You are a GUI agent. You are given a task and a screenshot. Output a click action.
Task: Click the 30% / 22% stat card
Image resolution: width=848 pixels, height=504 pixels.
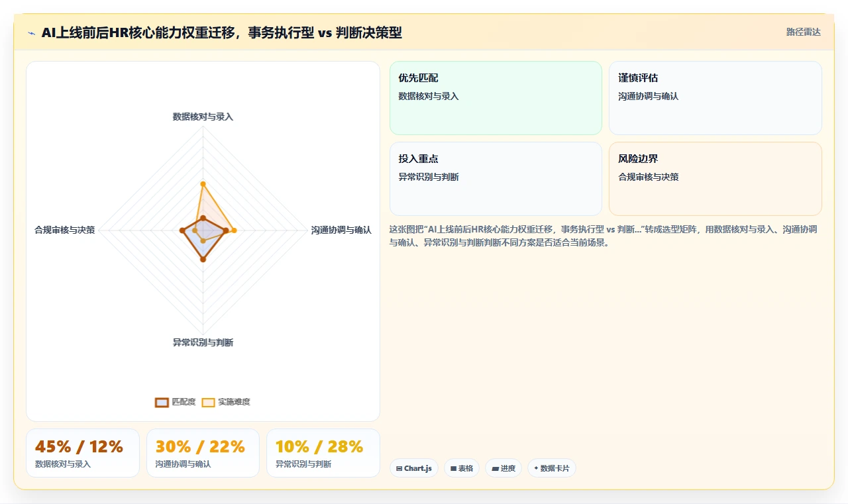click(x=203, y=453)
